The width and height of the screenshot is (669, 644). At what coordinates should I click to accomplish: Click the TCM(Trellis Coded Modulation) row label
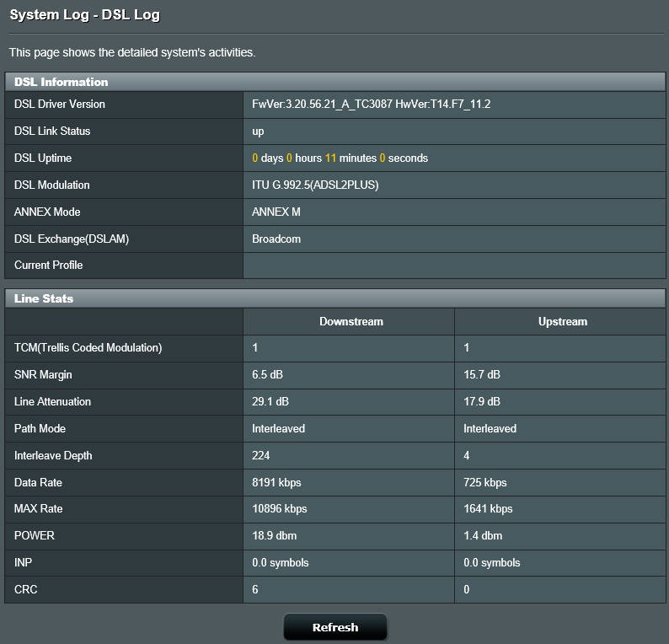pos(88,348)
